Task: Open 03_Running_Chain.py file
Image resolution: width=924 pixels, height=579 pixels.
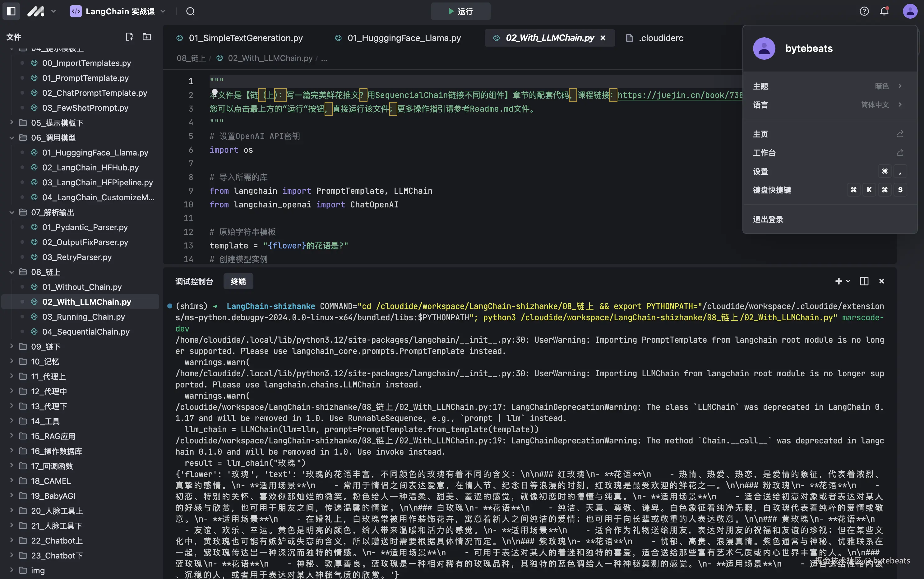Action: point(81,317)
